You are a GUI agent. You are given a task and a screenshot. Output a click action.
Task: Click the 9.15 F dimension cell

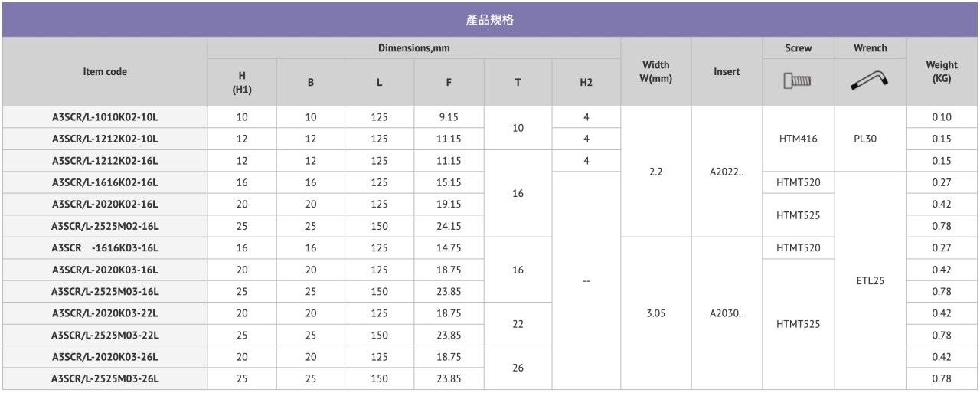[449, 117]
